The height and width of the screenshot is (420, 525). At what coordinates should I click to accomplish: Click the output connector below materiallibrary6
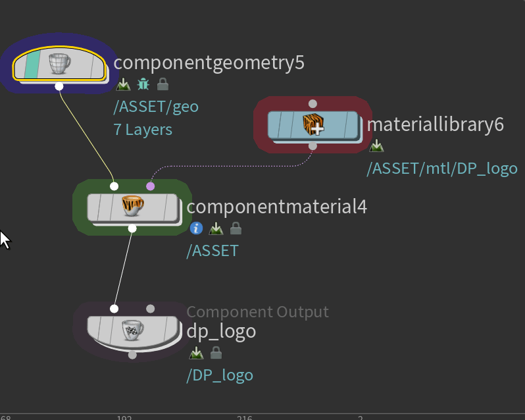coord(312,146)
